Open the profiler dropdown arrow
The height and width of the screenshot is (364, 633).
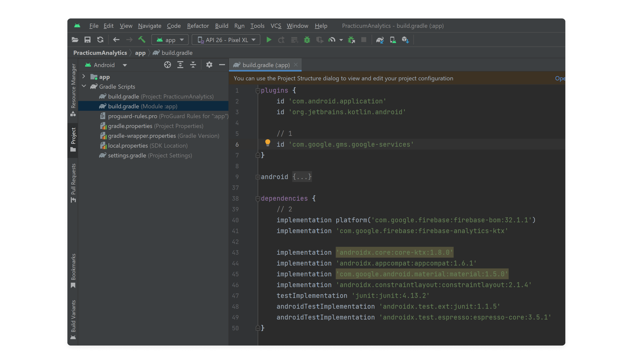pyautogui.click(x=341, y=40)
